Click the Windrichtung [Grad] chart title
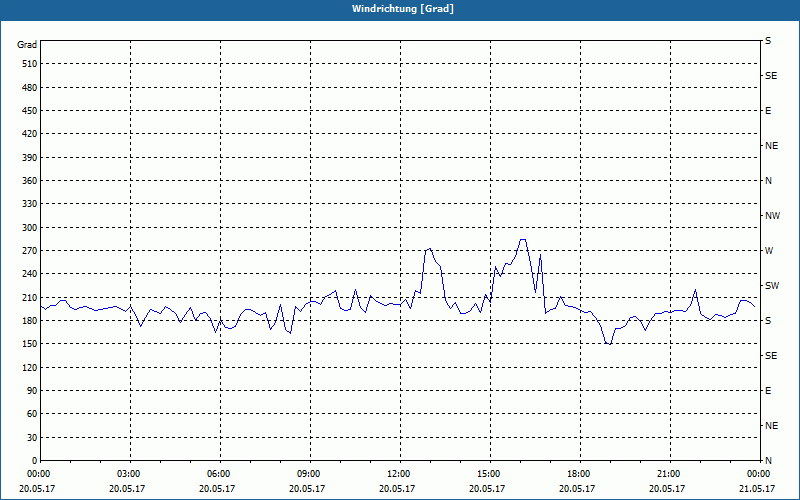 pos(403,9)
